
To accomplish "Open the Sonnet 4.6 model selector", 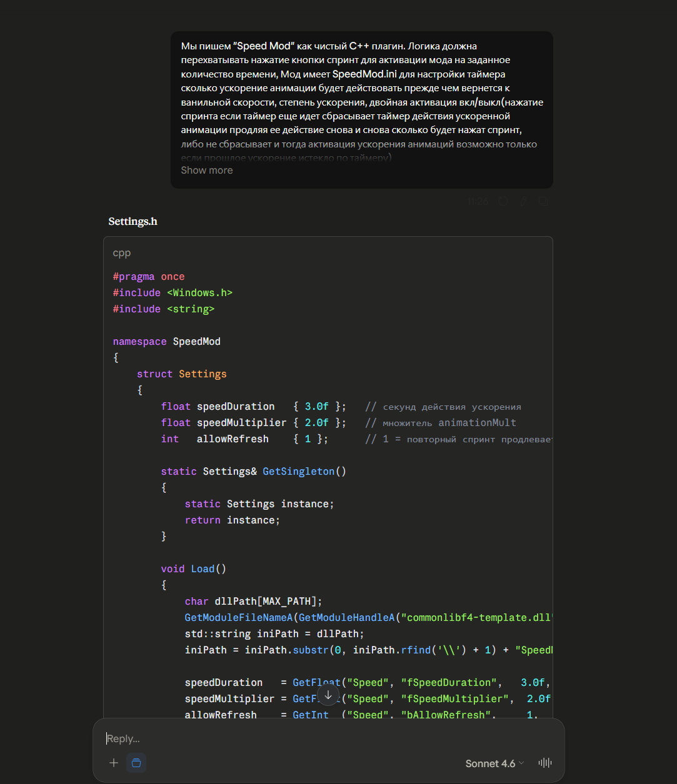I will pos(494,763).
